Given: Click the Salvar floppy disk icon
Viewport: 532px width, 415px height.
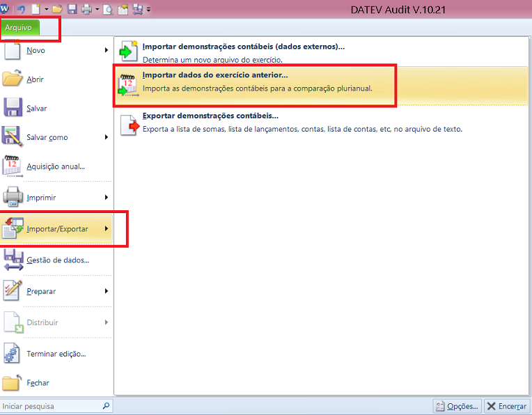Looking at the screenshot, I should [13, 107].
